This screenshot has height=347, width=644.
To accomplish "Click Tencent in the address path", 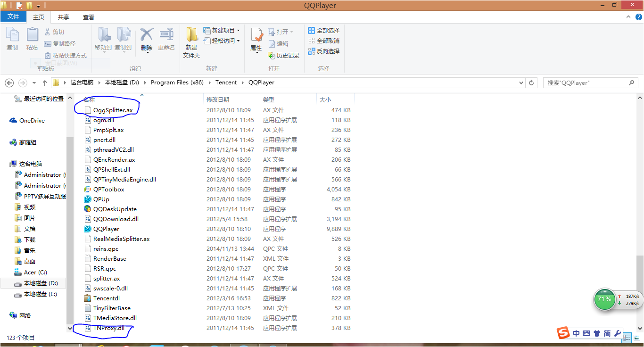I will (226, 83).
